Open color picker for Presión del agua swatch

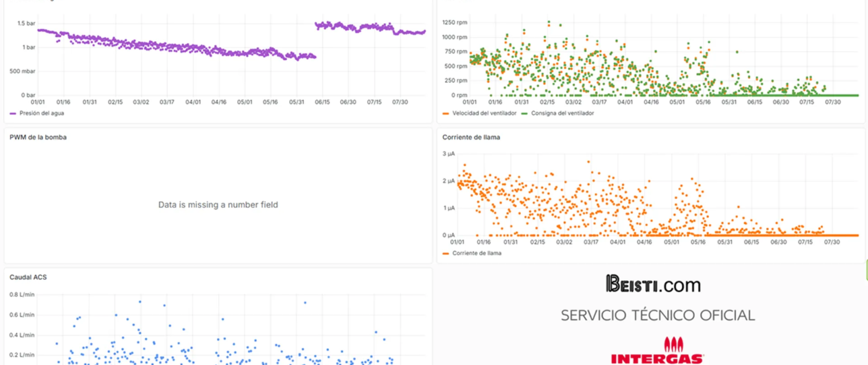click(x=13, y=114)
